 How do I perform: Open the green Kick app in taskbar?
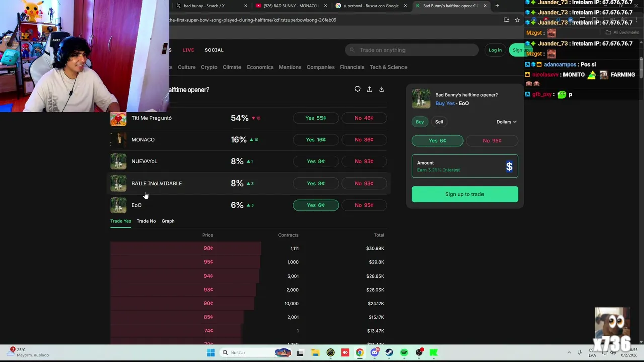434,352
